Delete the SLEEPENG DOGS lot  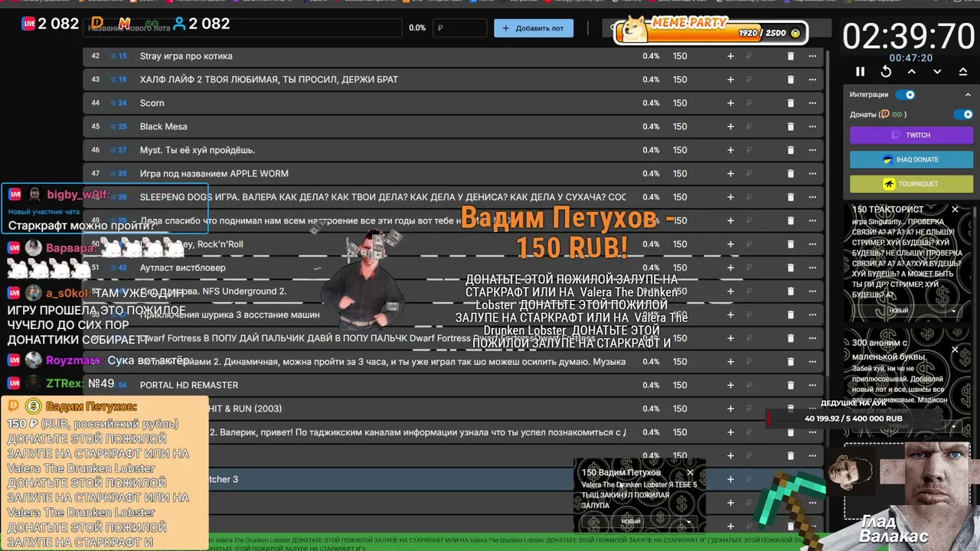click(791, 197)
